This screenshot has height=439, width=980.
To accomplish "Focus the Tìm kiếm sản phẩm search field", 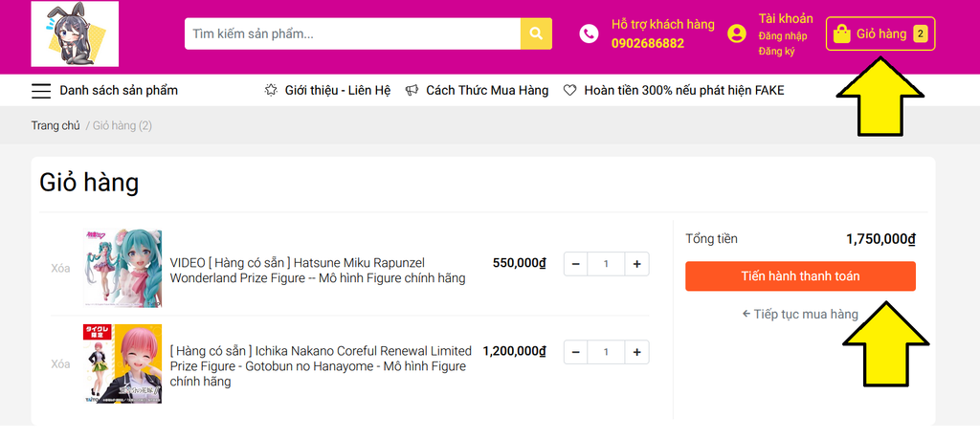I will pyautogui.click(x=352, y=33).
